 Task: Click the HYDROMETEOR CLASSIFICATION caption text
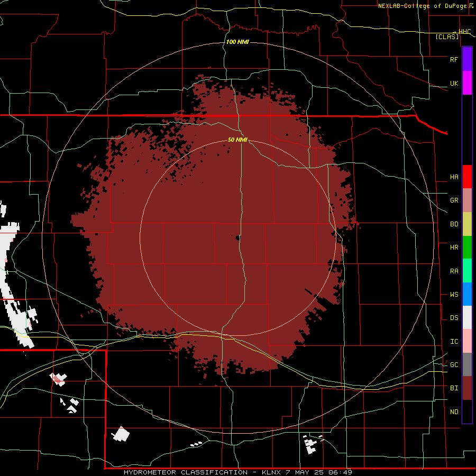(186, 472)
